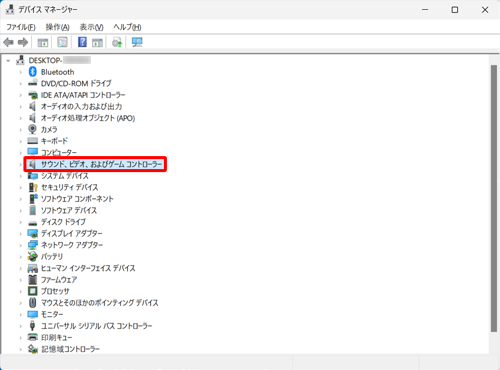Click the Back arrow toolbar icon

pyautogui.click(x=8, y=42)
